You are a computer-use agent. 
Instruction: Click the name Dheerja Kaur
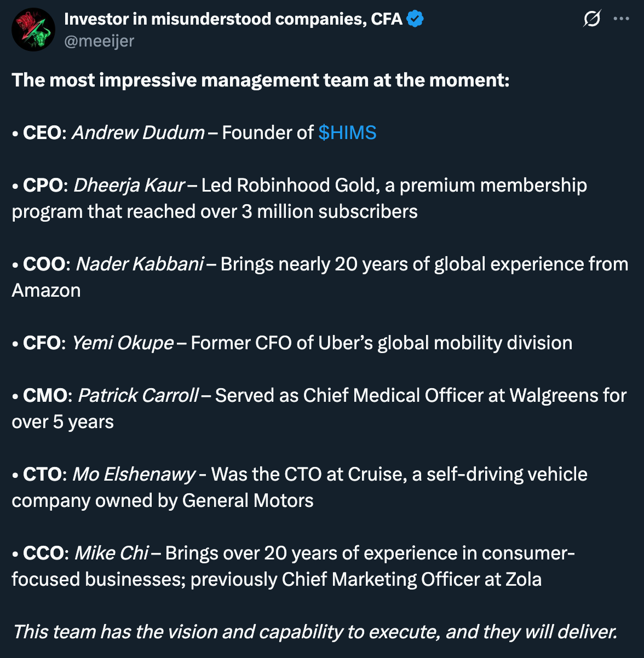click(x=129, y=185)
